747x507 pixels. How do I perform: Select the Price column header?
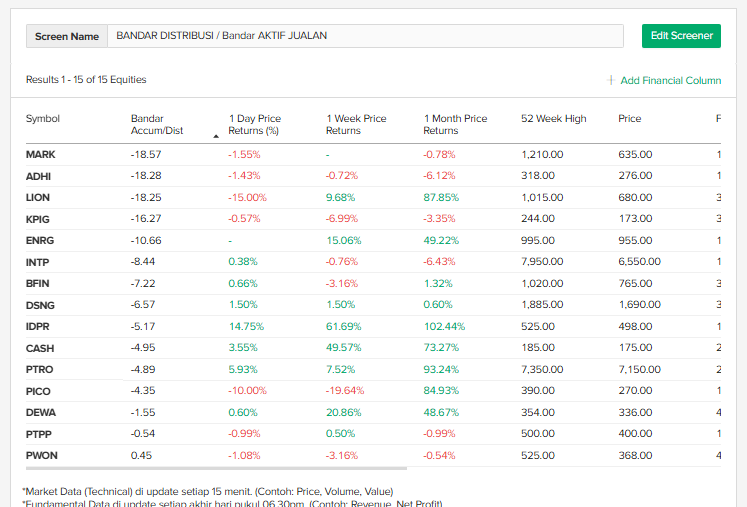click(630, 119)
